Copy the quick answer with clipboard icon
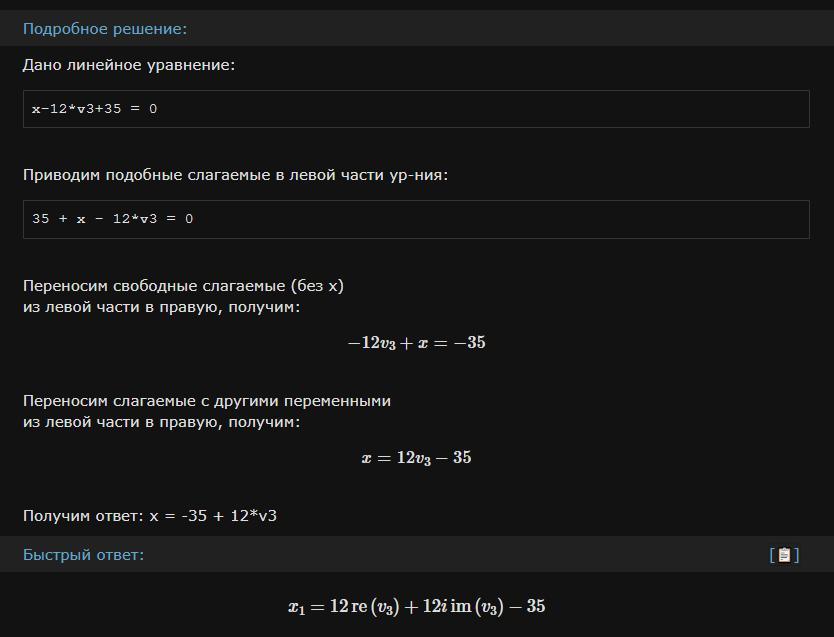The width and height of the screenshot is (834, 637). (784, 555)
